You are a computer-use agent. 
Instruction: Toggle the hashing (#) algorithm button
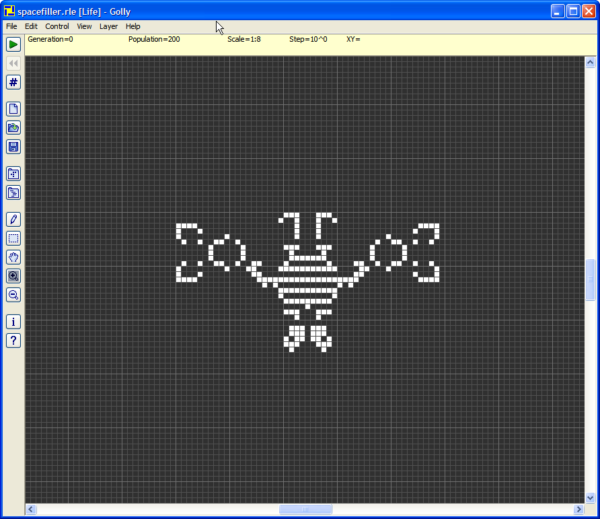pos(13,82)
